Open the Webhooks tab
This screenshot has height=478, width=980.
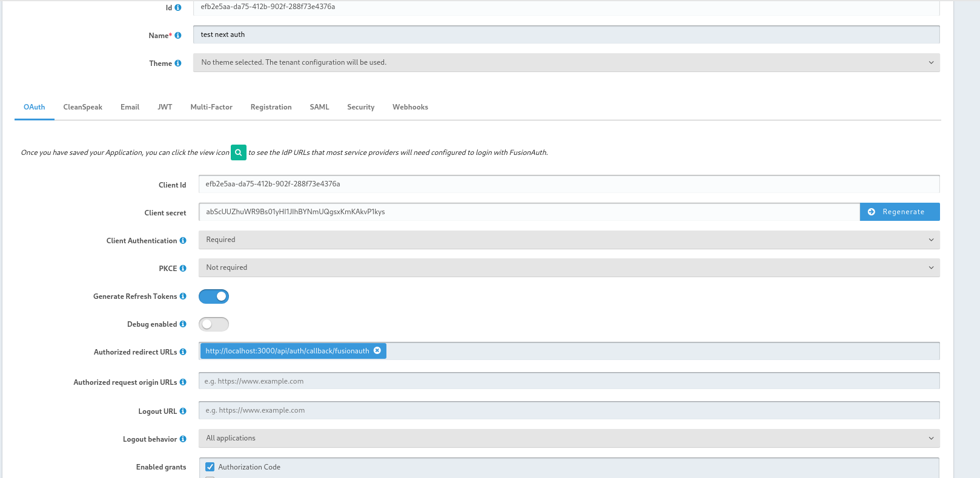[x=410, y=107]
